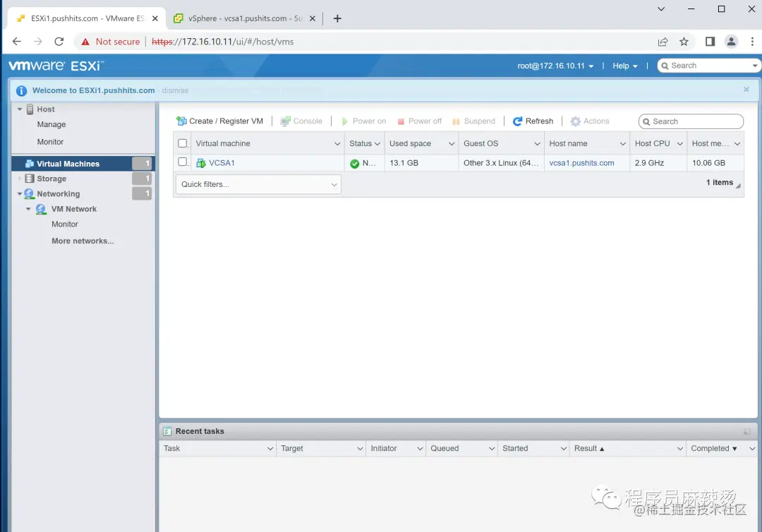The height and width of the screenshot is (532, 762).
Task: Open the Chrome three-dot menu
Action: pos(752,42)
